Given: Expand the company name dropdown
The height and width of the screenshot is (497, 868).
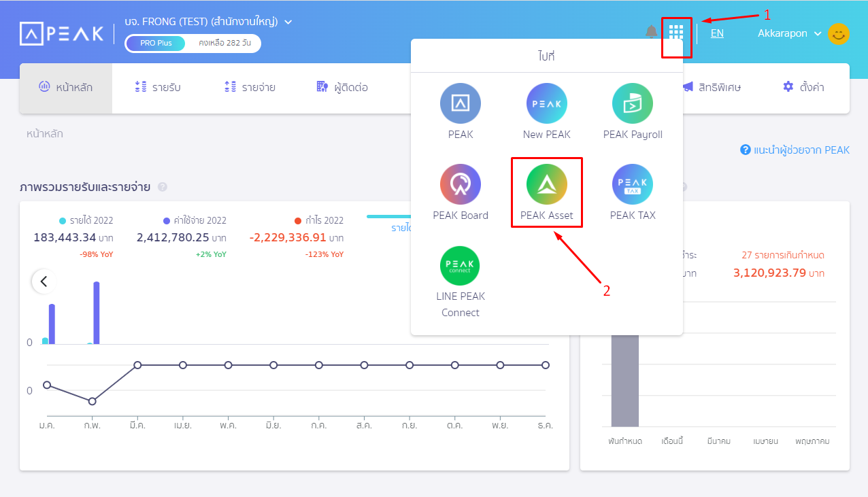Looking at the screenshot, I should point(288,22).
